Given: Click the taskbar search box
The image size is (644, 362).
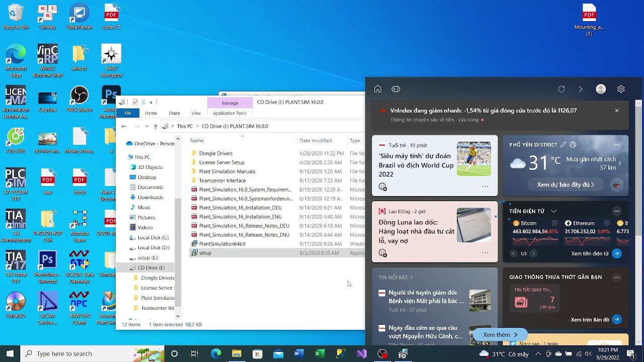Looking at the screenshot, I should click(93, 353).
